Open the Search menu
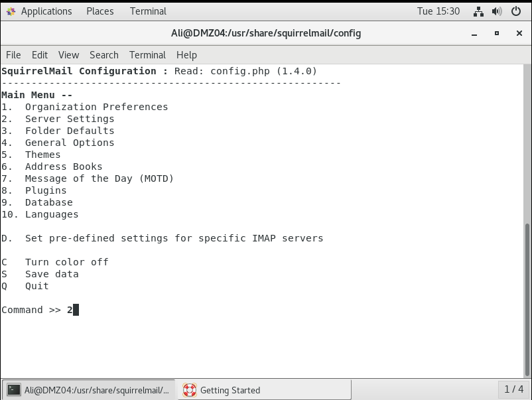The width and height of the screenshot is (532, 400). 104,55
